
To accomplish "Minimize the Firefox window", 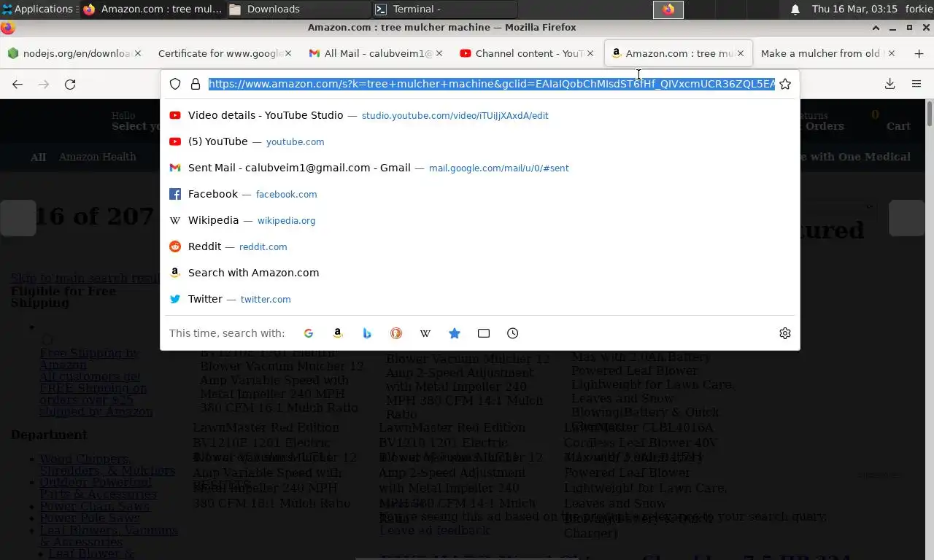I will click(x=893, y=28).
